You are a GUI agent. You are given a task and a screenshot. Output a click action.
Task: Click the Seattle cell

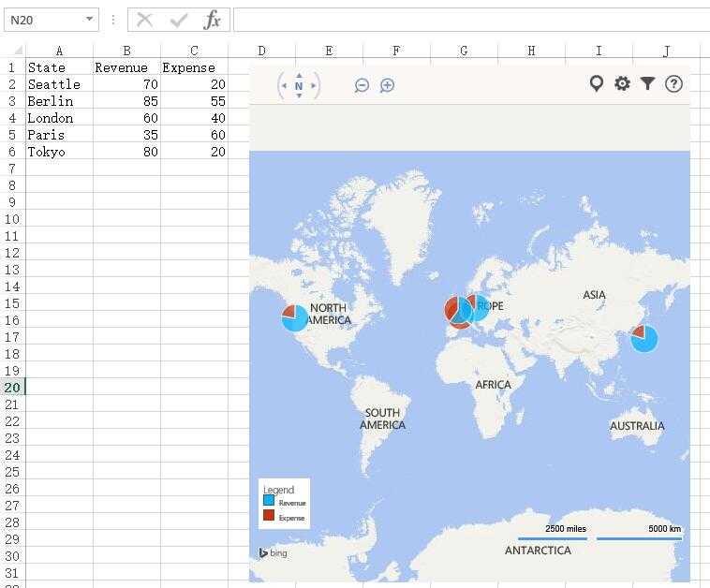point(59,84)
